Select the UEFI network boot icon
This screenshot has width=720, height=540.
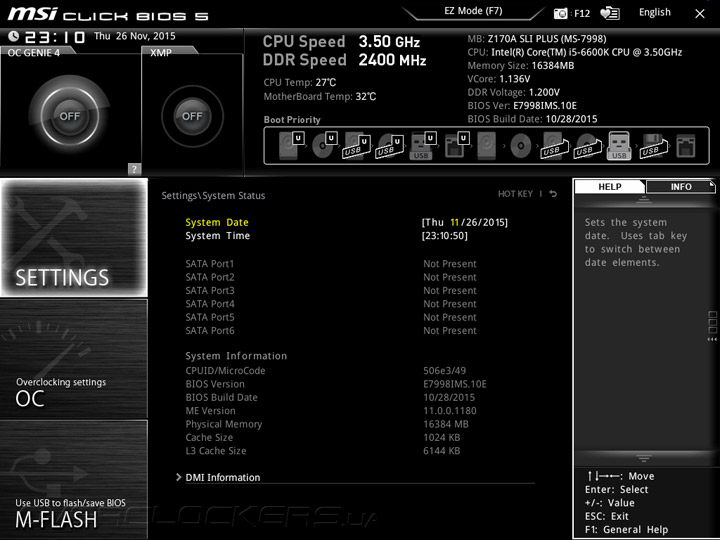457,146
